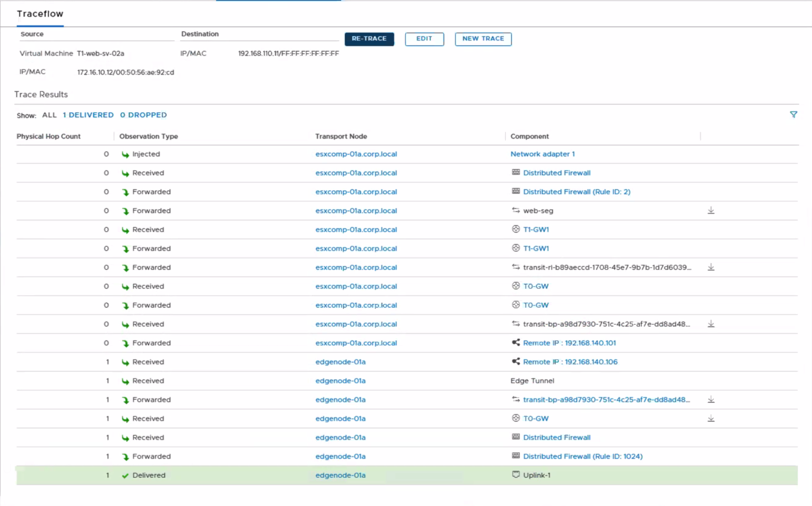Open the Traceflow tab
812x506 pixels.
coord(40,14)
